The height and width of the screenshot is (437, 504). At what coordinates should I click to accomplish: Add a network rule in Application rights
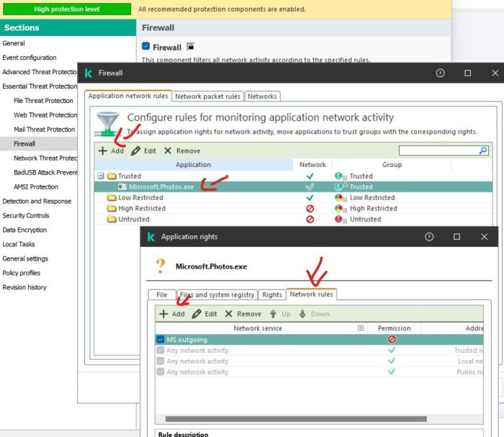pos(172,314)
